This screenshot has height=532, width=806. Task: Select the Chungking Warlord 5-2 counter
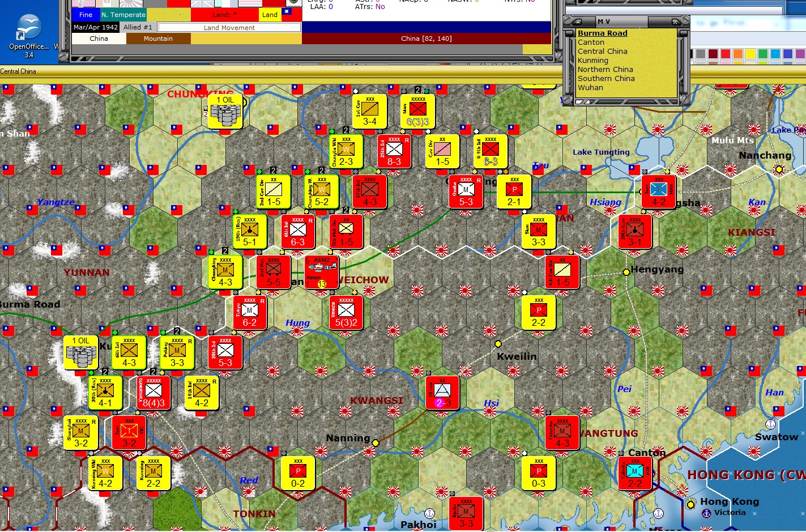(x=322, y=191)
